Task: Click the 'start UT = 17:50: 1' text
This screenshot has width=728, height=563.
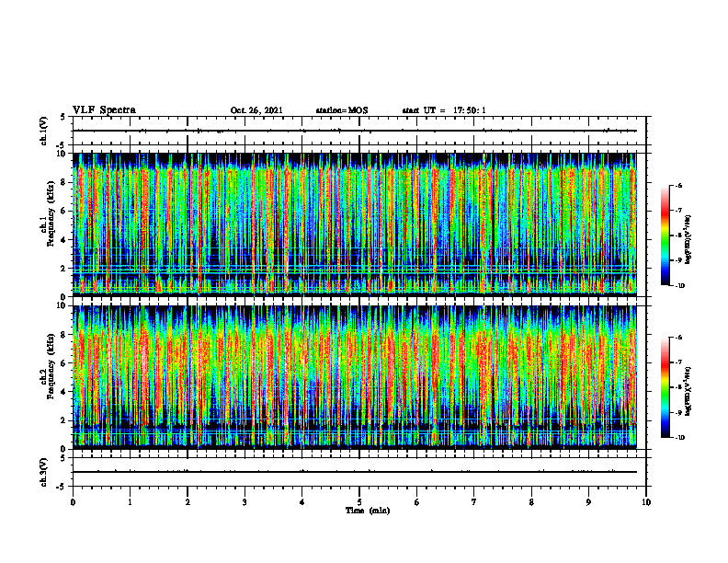Action: pos(444,110)
